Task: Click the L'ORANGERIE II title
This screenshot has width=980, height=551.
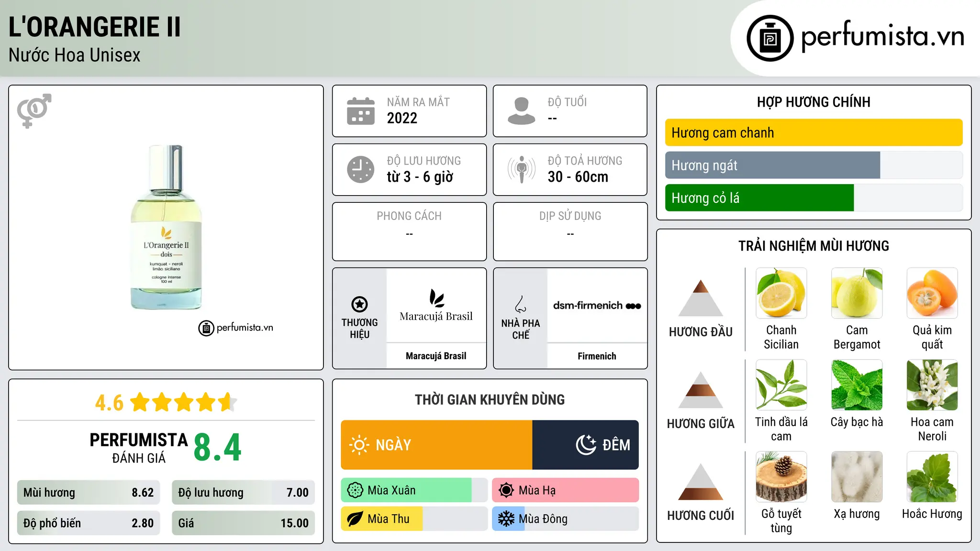Action: click(x=95, y=27)
